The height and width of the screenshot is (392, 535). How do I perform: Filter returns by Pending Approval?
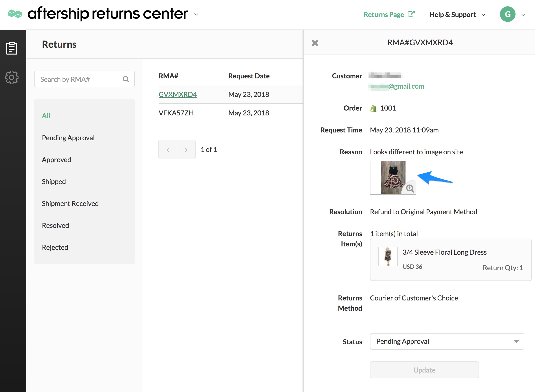68,138
